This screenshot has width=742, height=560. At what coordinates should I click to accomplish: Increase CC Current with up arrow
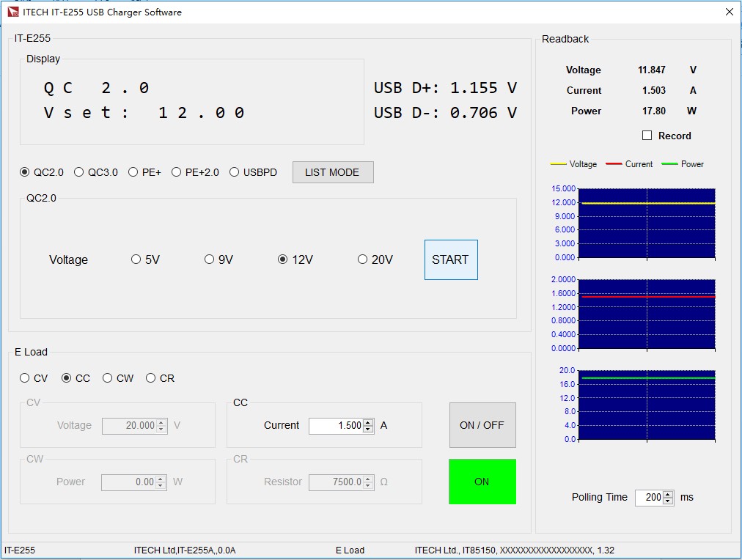click(368, 422)
